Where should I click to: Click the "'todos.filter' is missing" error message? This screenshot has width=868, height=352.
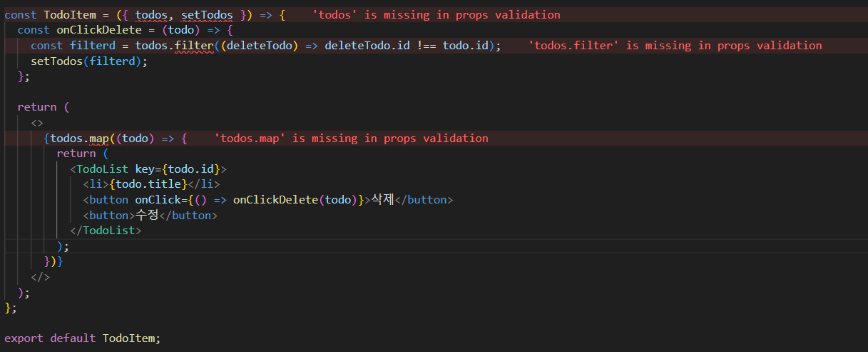[x=675, y=46]
